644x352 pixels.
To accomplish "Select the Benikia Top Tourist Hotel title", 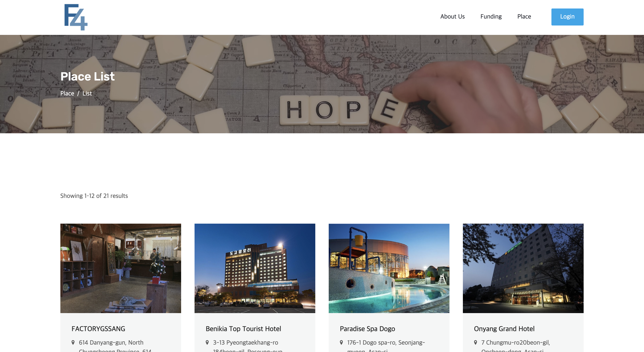I will pyautogui.click(x=243, y=329).
